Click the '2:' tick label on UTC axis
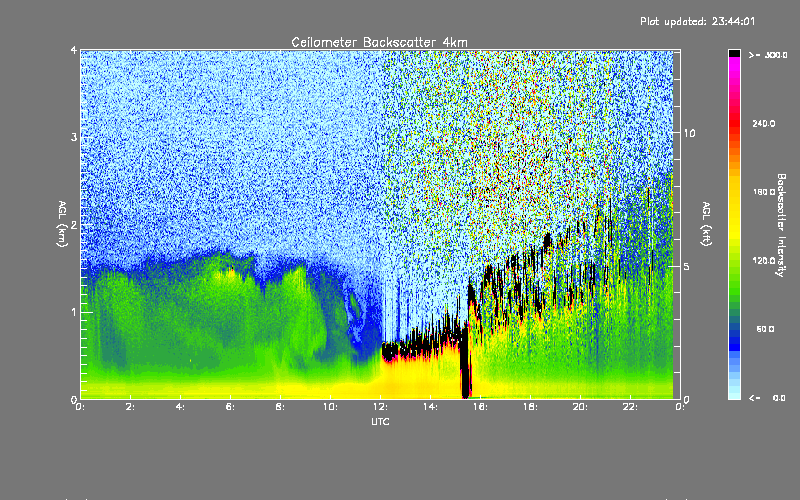This screenshot has width=800, height=500. point(131,407)
